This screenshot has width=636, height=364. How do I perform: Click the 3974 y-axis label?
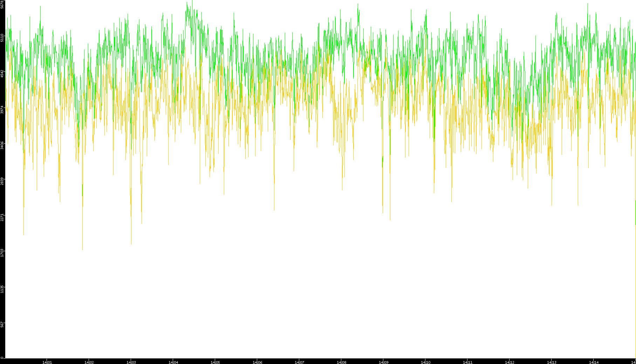(2, 109)
